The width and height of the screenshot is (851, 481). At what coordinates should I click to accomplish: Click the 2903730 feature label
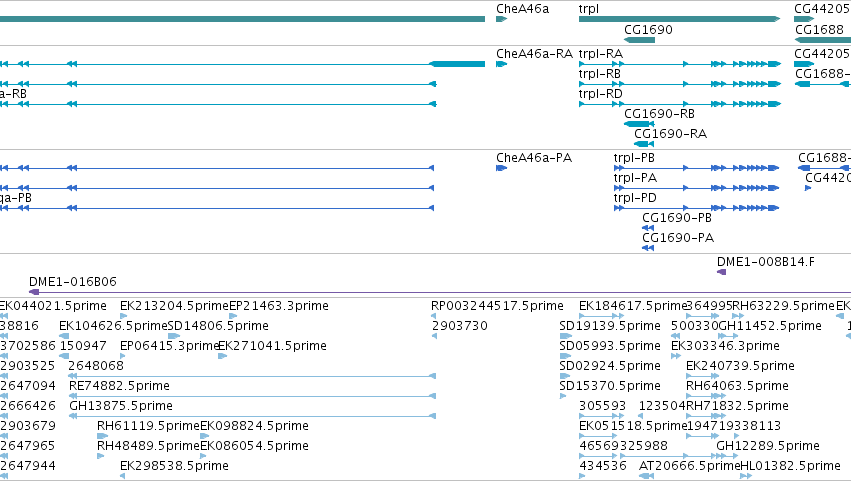(x=460, y=326)
